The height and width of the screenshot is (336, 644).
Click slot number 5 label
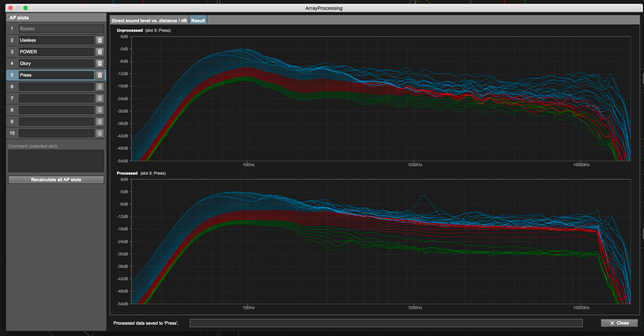[12, 75]
